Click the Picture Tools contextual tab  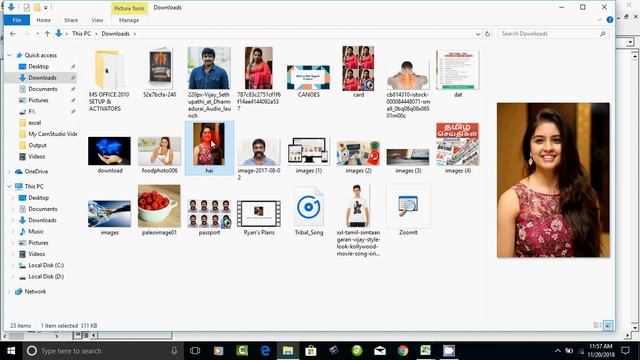coord(129,8)
